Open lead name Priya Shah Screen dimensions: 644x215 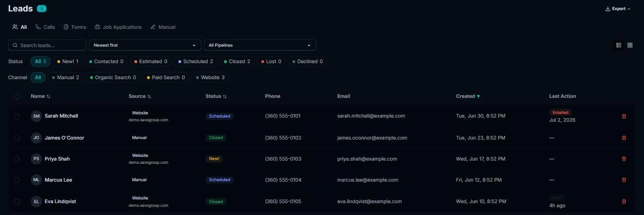(x=57, y=159)
